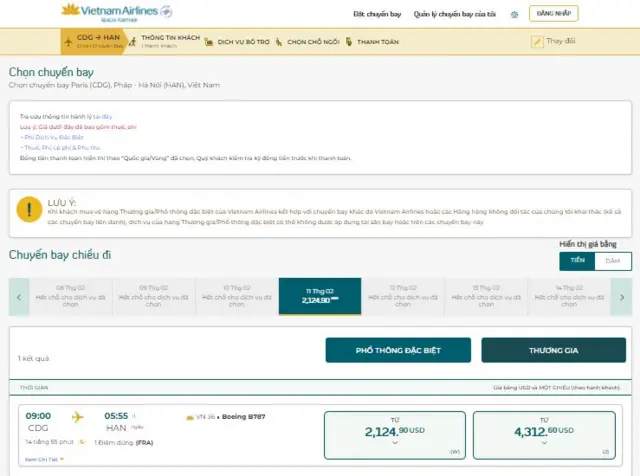
Task: Select date 12 Thg 02
Action: 403,297
